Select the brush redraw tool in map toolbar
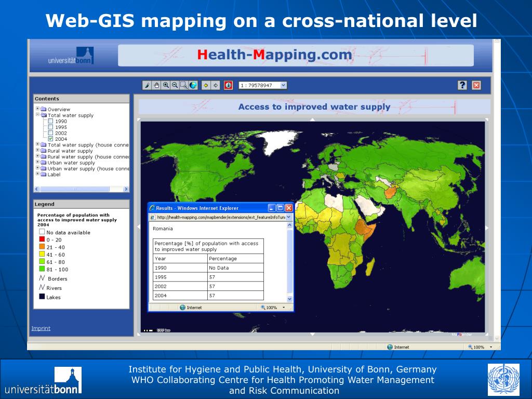The image size is (532, 399). pyautogui.click(x=147, y=85)
